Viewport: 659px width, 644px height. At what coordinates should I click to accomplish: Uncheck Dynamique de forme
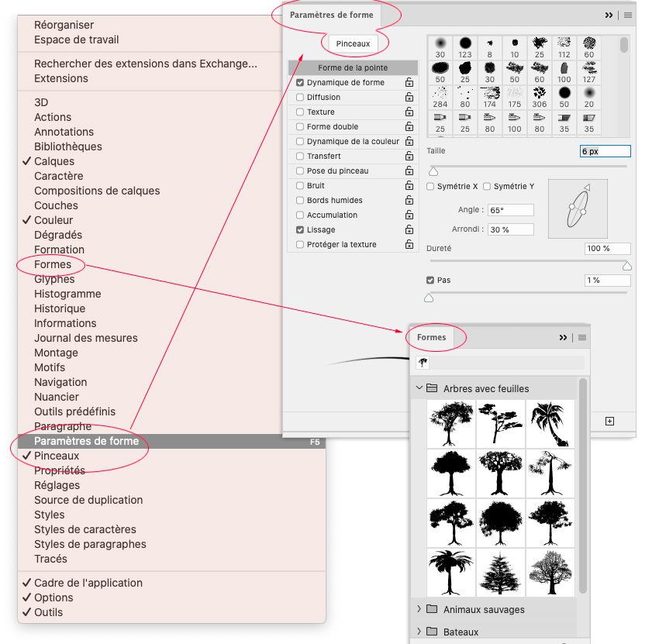pyautogui.click(x=300, y=83)
